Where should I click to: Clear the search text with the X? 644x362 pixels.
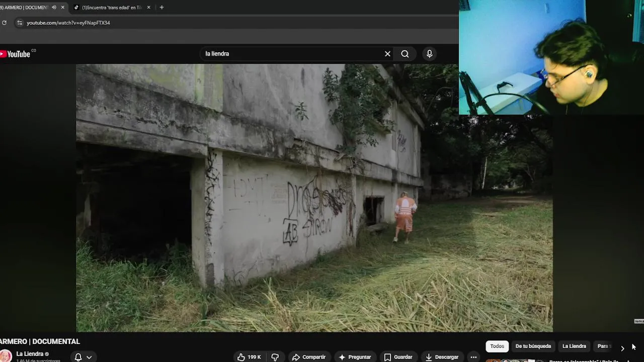point(387,54)
